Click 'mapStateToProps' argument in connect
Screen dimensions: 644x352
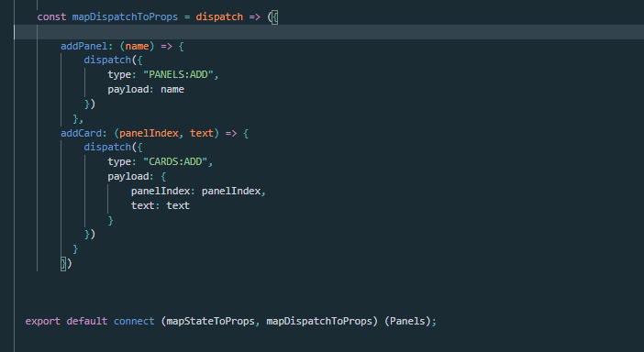[x=210, y=321]
